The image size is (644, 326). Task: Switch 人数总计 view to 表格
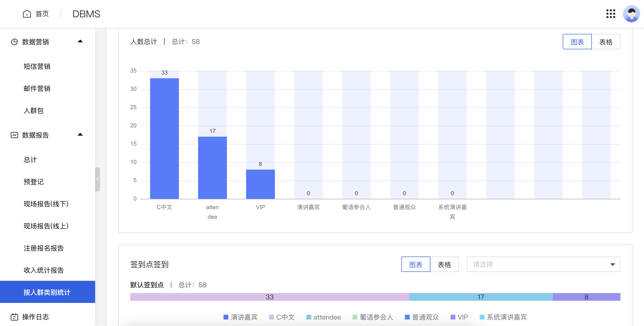tap(606, 42)
